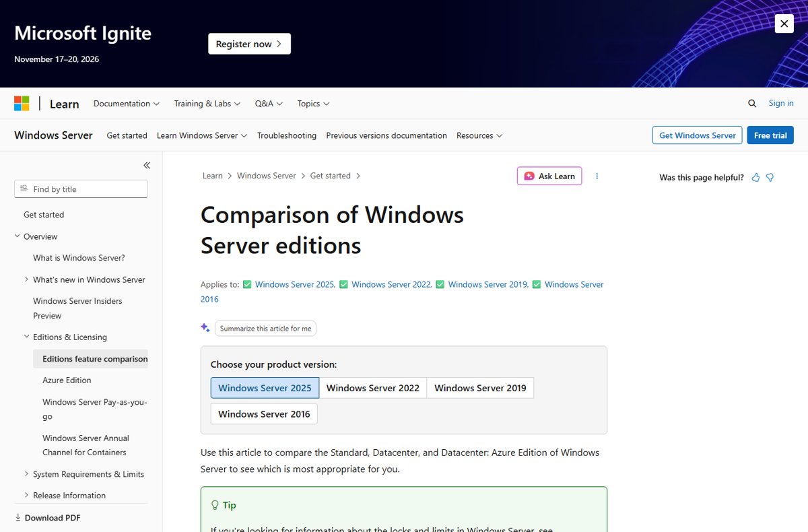Open the Get started nav item
The height and width of the screenshot is (532, 808).
pos(127,135)
